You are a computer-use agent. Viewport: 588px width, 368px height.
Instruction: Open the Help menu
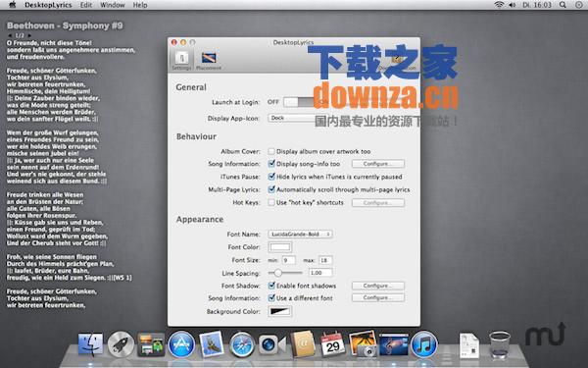(x=140, y=5)
